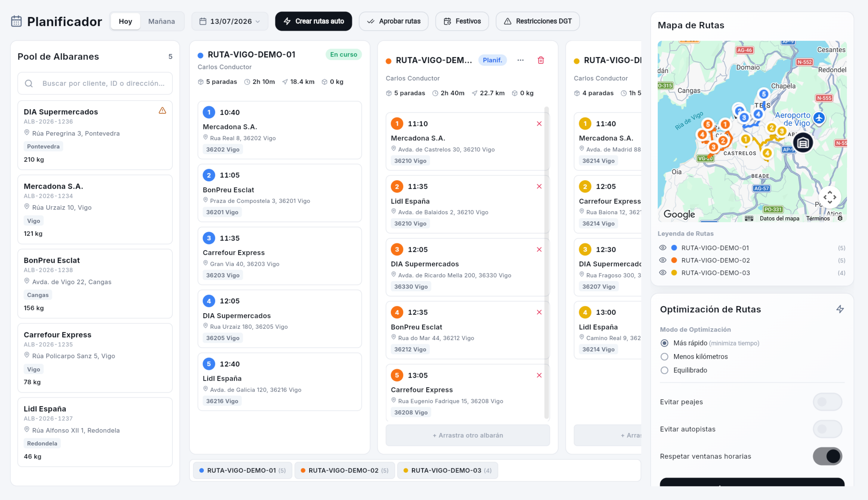Remove the 11:10 Mercadona stop with X

539,124
